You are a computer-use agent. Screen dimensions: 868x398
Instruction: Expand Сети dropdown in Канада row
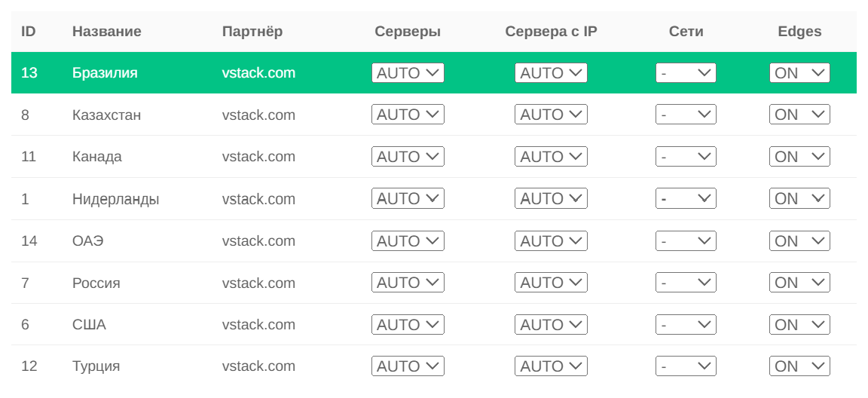[686, 157]
